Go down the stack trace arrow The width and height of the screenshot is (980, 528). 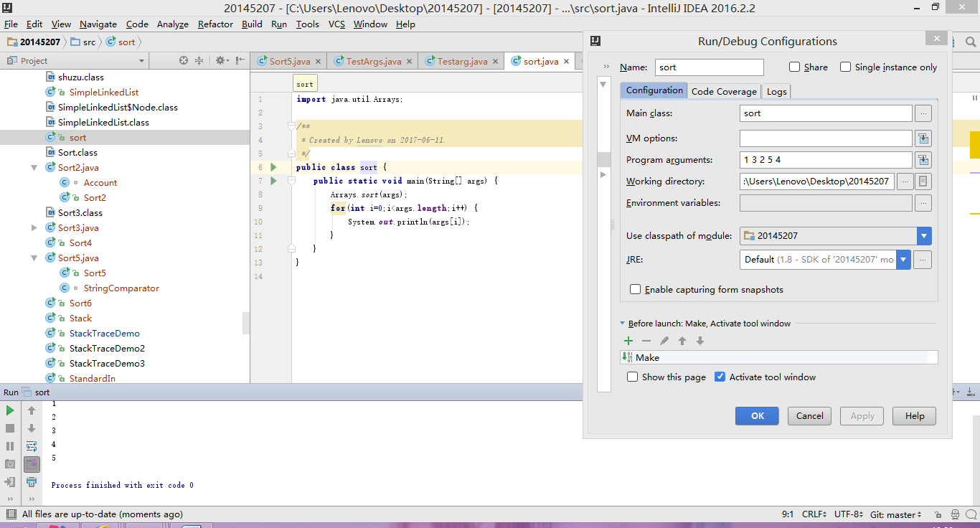[x=32, y=428]
